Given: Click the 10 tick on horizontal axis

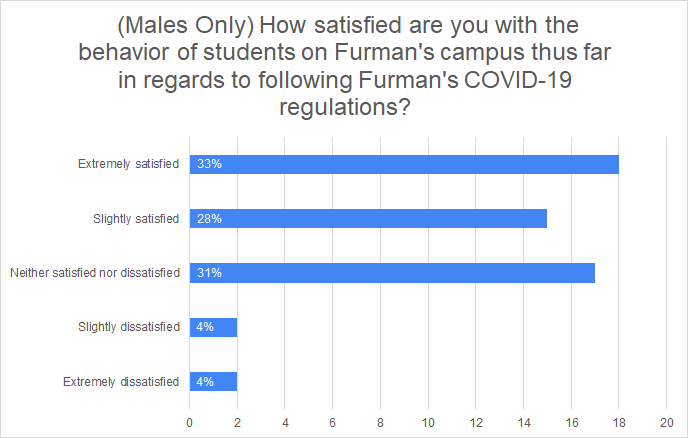Looking at the screenshot, I should click(428, 420).
